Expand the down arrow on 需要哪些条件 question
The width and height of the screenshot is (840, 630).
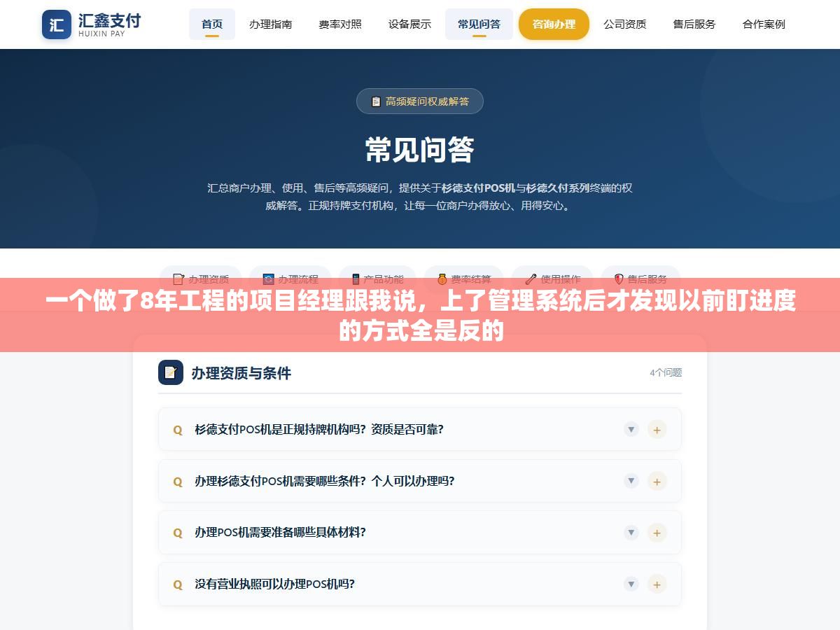(631, 481)
